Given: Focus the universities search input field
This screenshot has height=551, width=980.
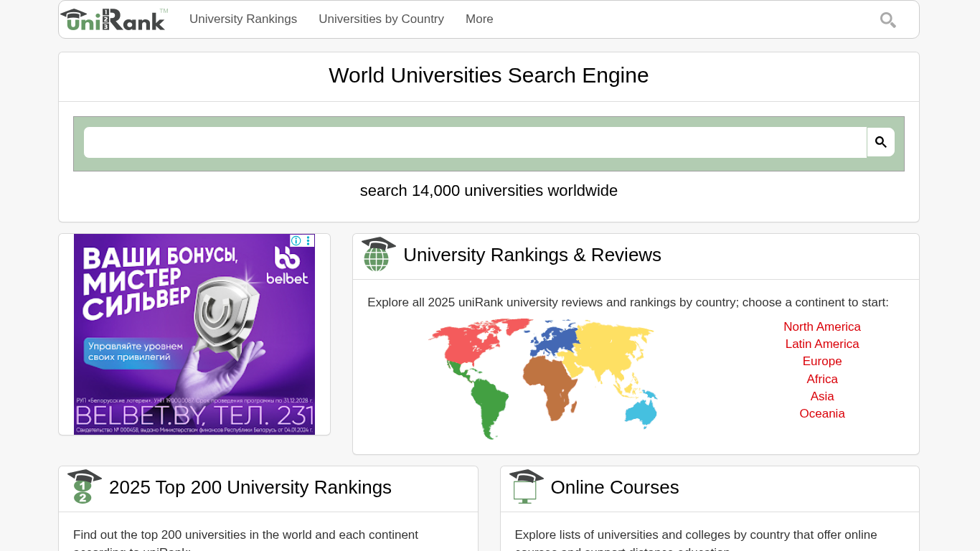Looking at the screenshot, I should (x=475, y=142).
